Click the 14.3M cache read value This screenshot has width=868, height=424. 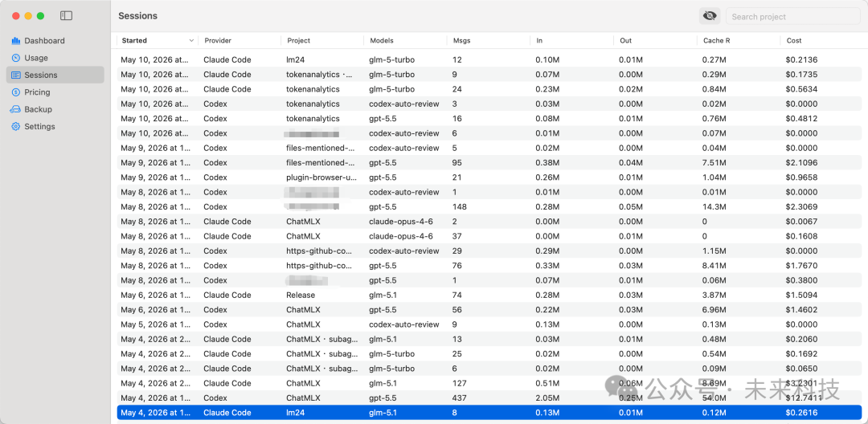[714, 206]
